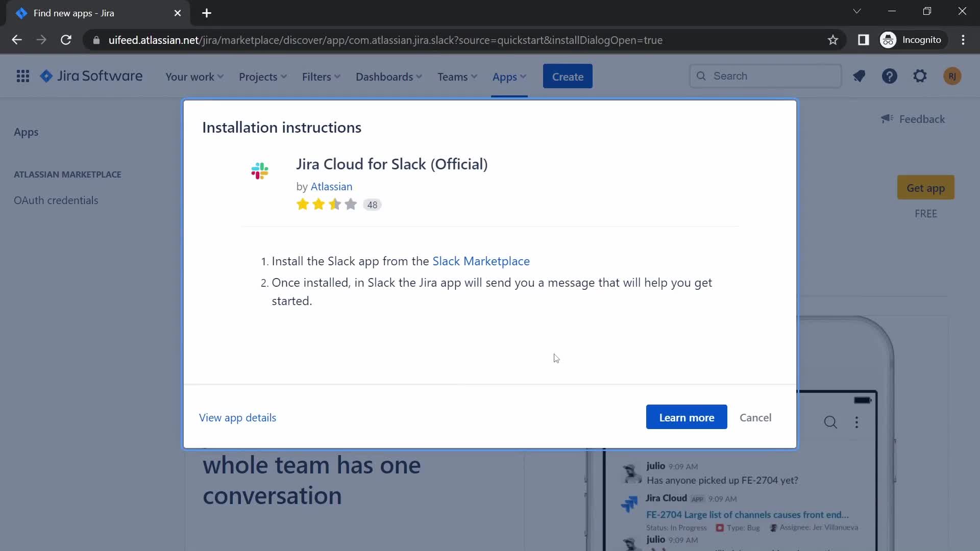Click the Jira Cloud for Slack title
This screenshot has width=980, height=551.
pyautogui.click(x=392, y=164)
